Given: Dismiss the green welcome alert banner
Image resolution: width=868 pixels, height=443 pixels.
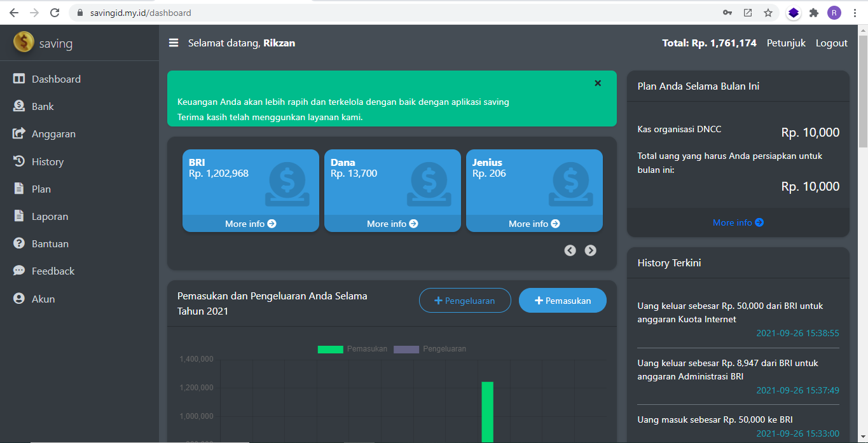Looking at the screenshot, I should [598, 83].
